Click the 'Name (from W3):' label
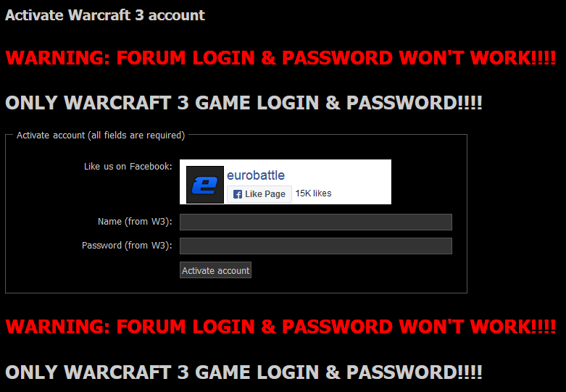Viewport: 566px width, 392px height. 135,221
